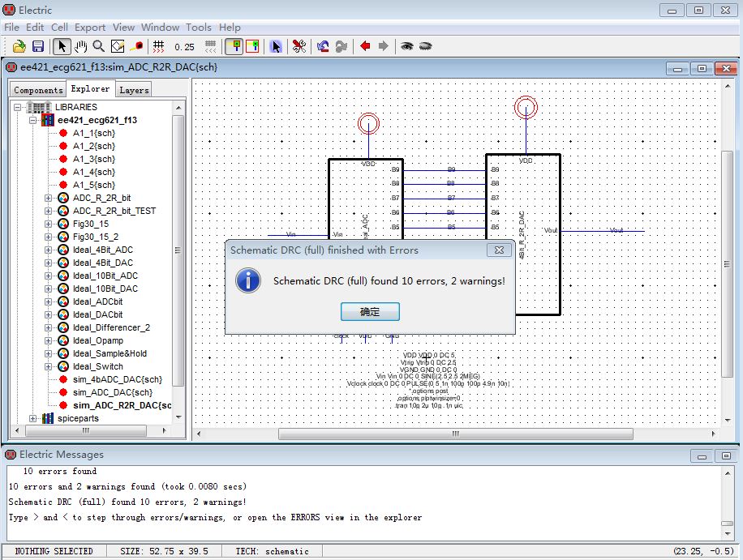The width and height of the screenshot is (743, 560).
Task: Click the 确定 button in the DRC dialog
Action: [x=369, y=311]
